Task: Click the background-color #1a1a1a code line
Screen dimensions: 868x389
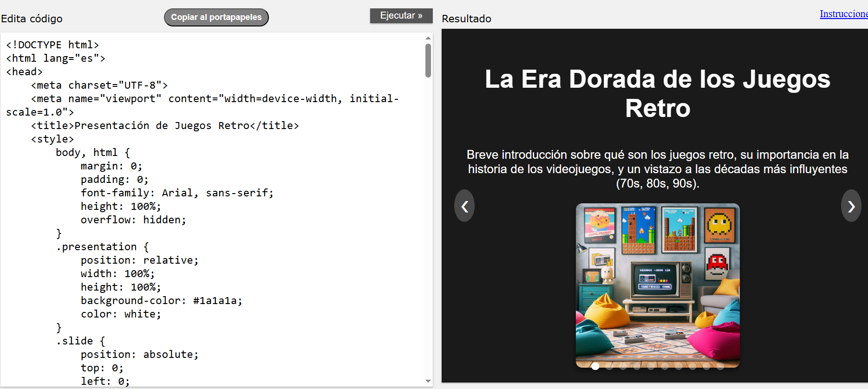Action: click(161, 301)
